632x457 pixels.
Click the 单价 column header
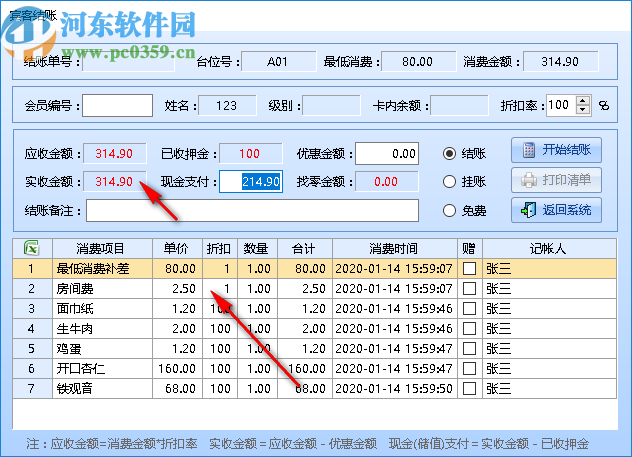click(x=177, y=249)
